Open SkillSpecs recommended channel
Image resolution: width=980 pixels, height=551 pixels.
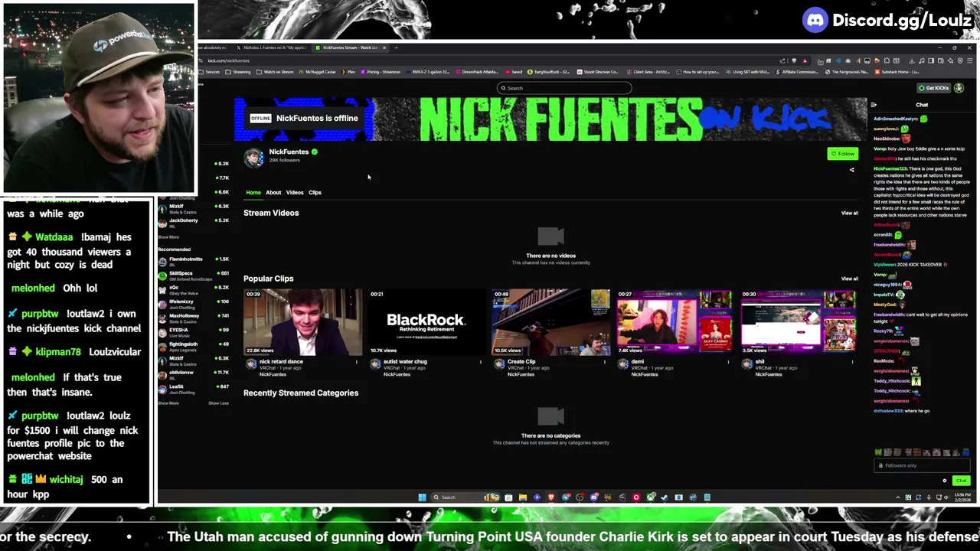[x=193, y=275]
